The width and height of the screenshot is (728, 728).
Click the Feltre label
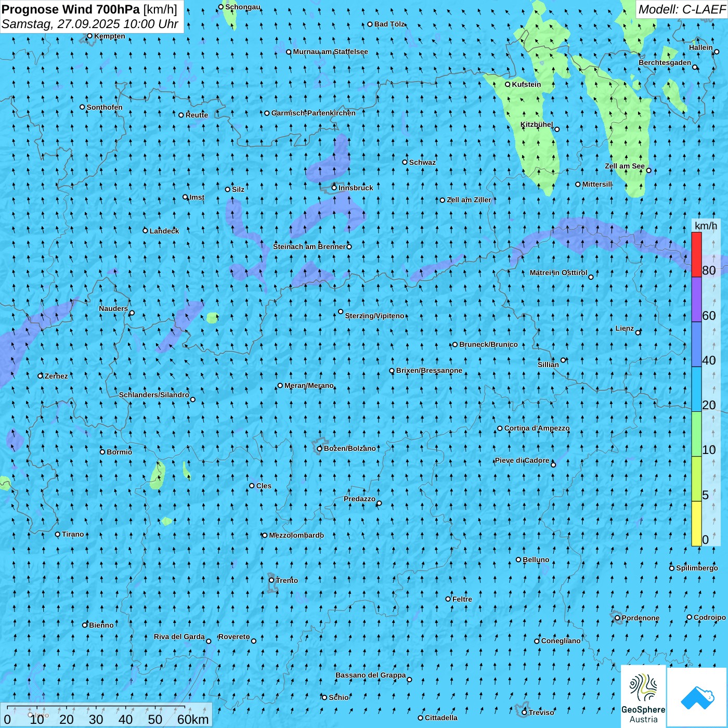[462, 599]
